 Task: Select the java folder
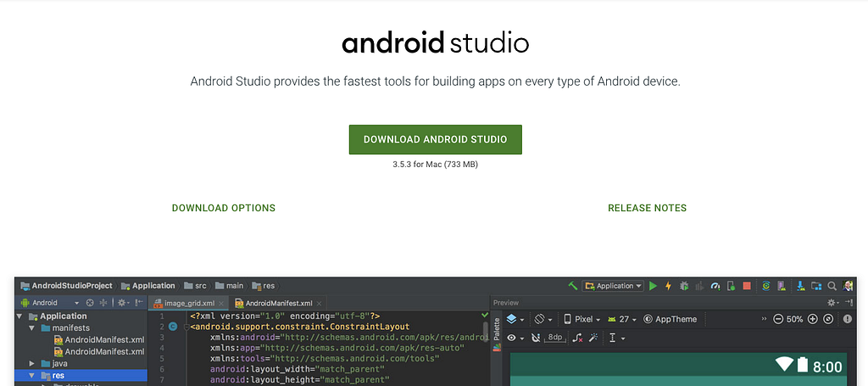tap(54, 364)
